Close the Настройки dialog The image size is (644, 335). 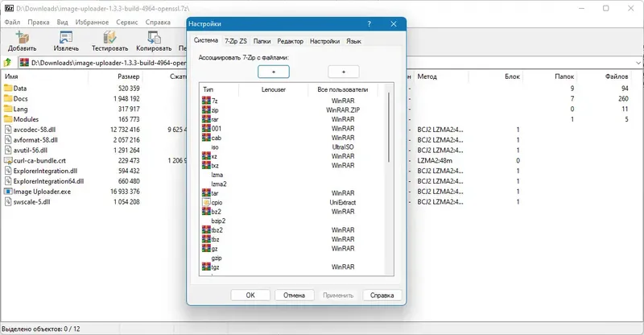click(394, 24)
